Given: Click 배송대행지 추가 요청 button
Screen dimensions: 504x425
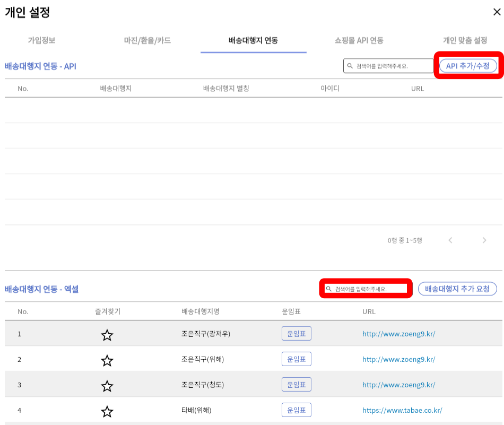Looking at the screenshot, I should [457, 289].
